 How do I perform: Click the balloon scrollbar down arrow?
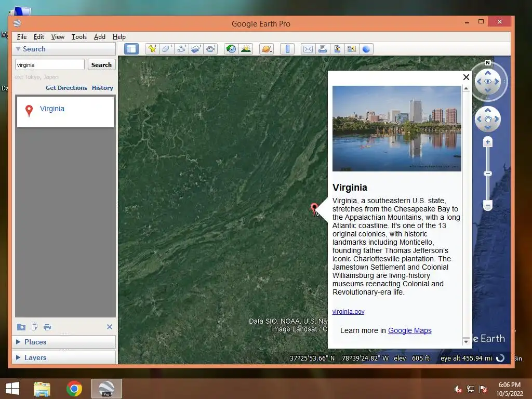coord(466,342)
